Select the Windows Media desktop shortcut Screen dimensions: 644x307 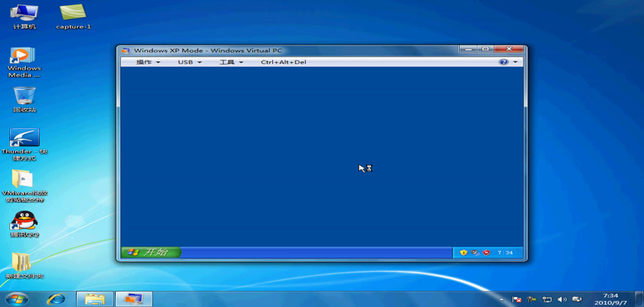[23, 60]
